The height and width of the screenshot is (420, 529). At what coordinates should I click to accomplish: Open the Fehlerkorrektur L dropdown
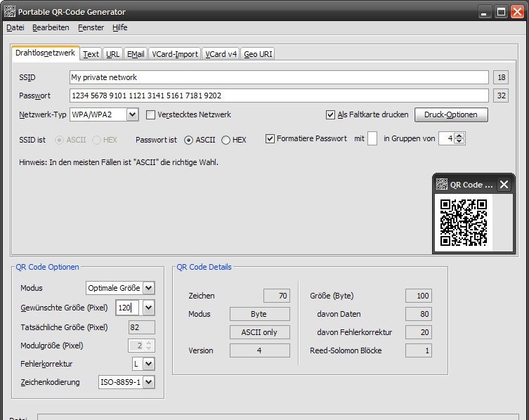click(x=143, y=364)
